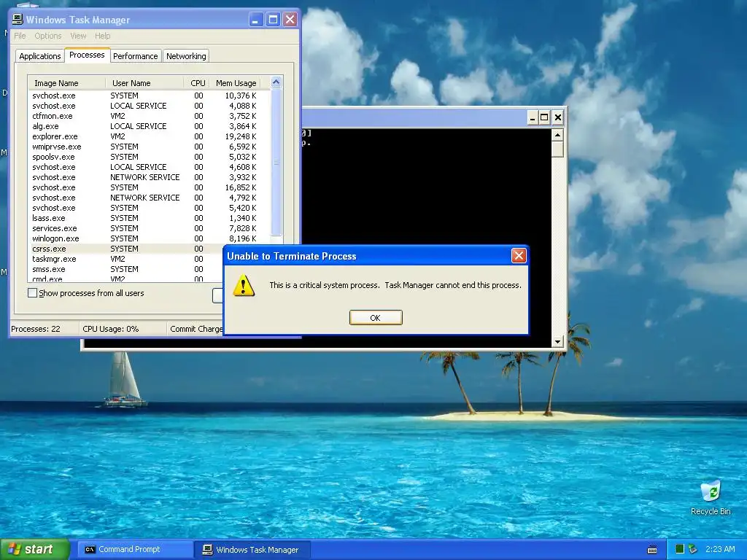Minimize the Command Prompt window
The height and width of the screenshot is (560, 747).
[533, 117]
